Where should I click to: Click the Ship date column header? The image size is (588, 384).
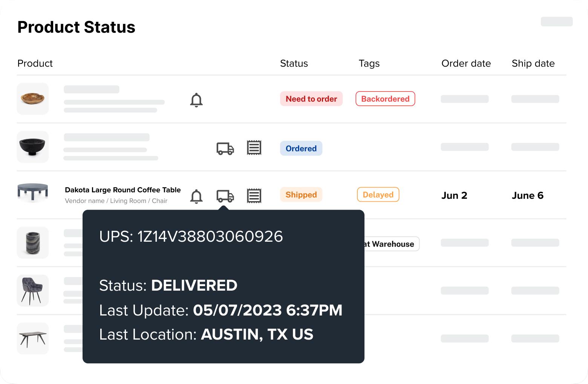(x=533, y=63)
